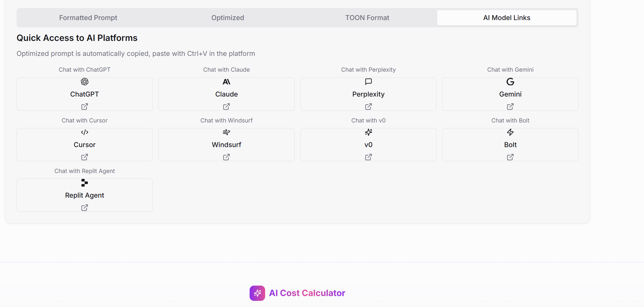Open the Optimized tab
The width and height of the screenshot is (644, 307).
(x=227, y=18)
